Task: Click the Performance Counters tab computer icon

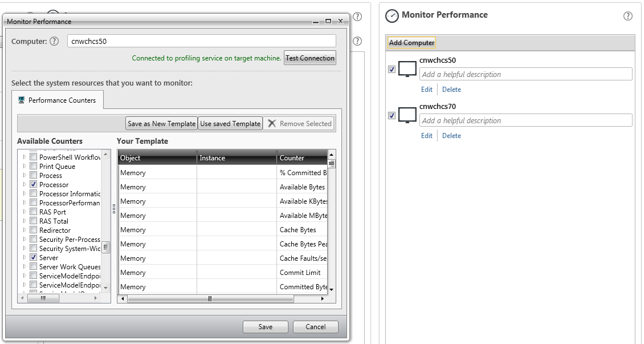Action: click(22, 100)
